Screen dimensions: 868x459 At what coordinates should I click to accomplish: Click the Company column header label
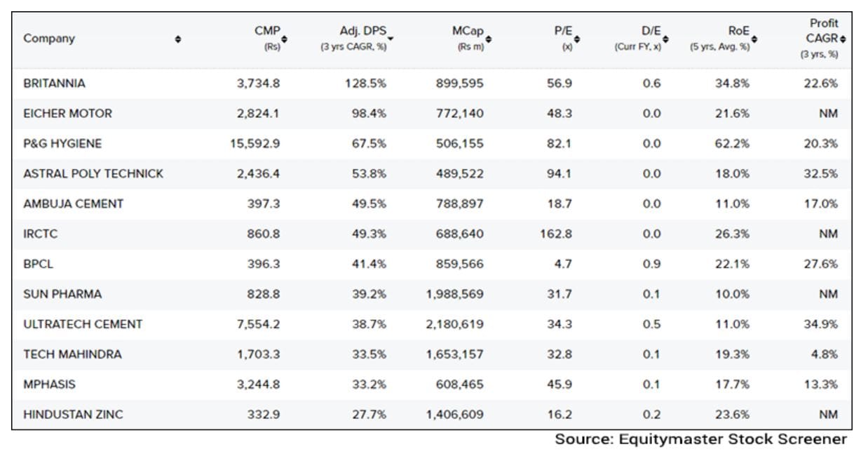(49, 39)
